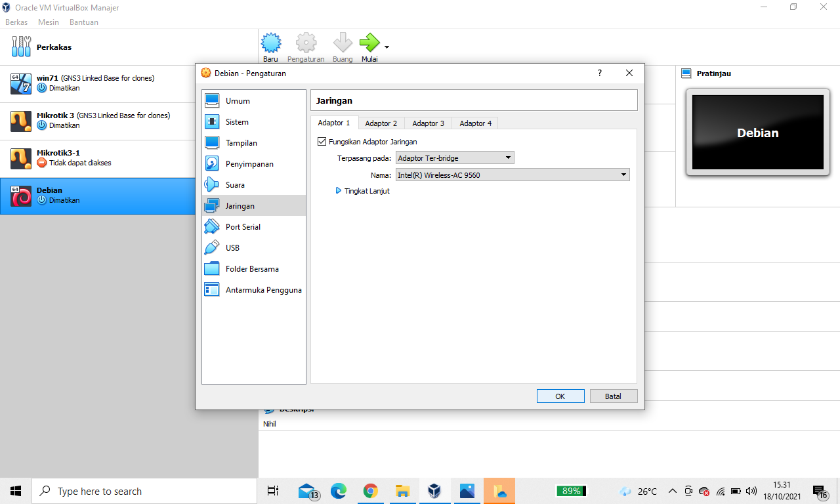This screenshot has height=504, width=840.
Task: Open Windows Start menu
Action: pyautogui.click(x=16, y=491)
